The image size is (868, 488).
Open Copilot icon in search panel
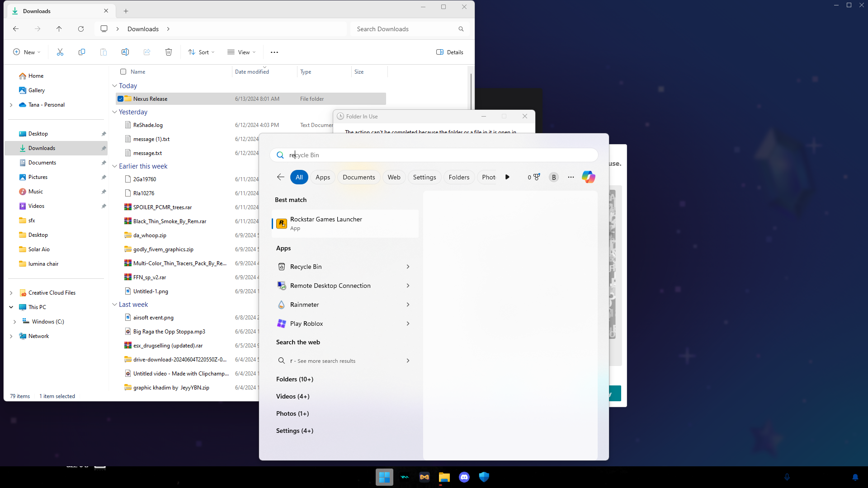pyautogui.click(x=588, y=177)
